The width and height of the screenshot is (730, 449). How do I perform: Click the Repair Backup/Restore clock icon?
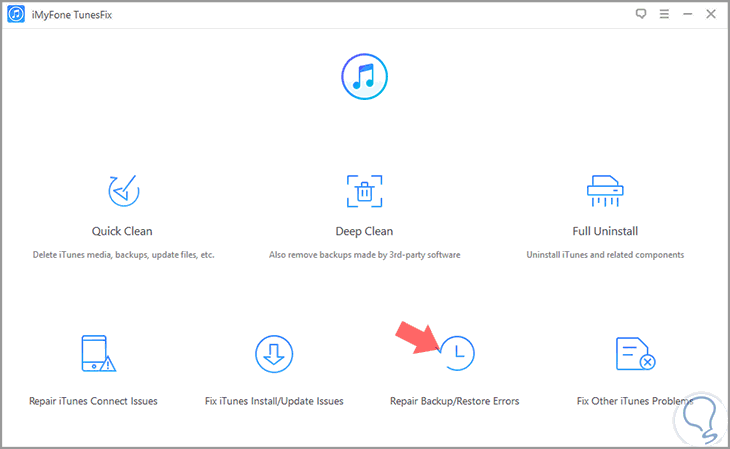pyautogui.click(x=457, y=354)
